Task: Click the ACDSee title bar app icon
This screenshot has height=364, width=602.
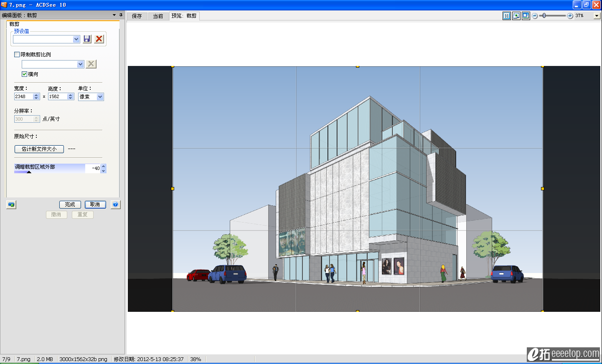Action: [4, 5]
